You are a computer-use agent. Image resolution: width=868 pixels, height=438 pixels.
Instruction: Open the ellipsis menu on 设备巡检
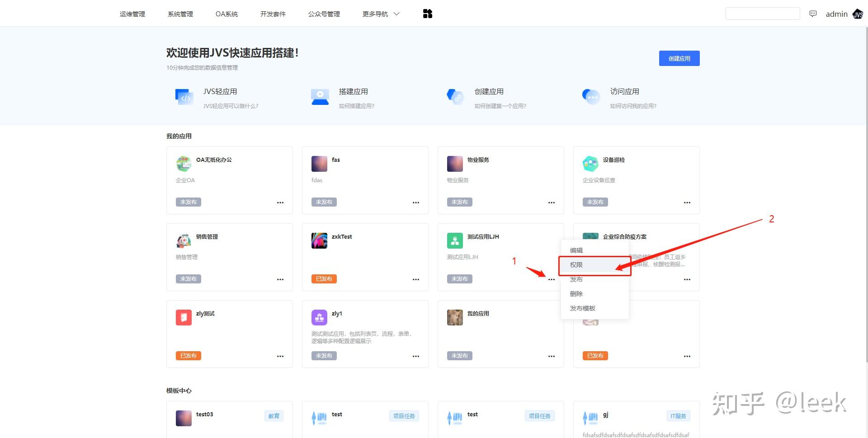pyautogui.click(x=687, y=203)
